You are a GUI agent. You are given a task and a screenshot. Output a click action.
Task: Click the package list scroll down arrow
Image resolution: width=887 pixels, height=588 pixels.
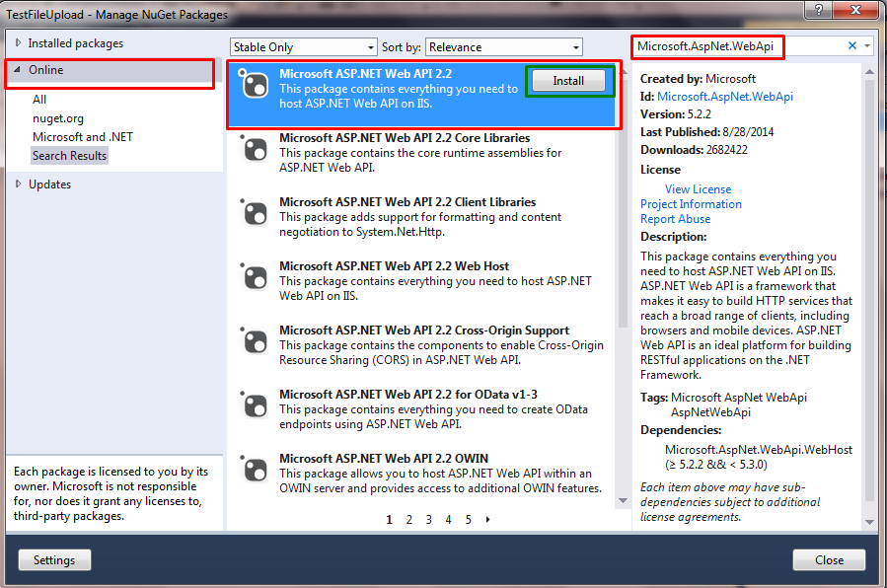pyautogui.click(x=623, y=500)
